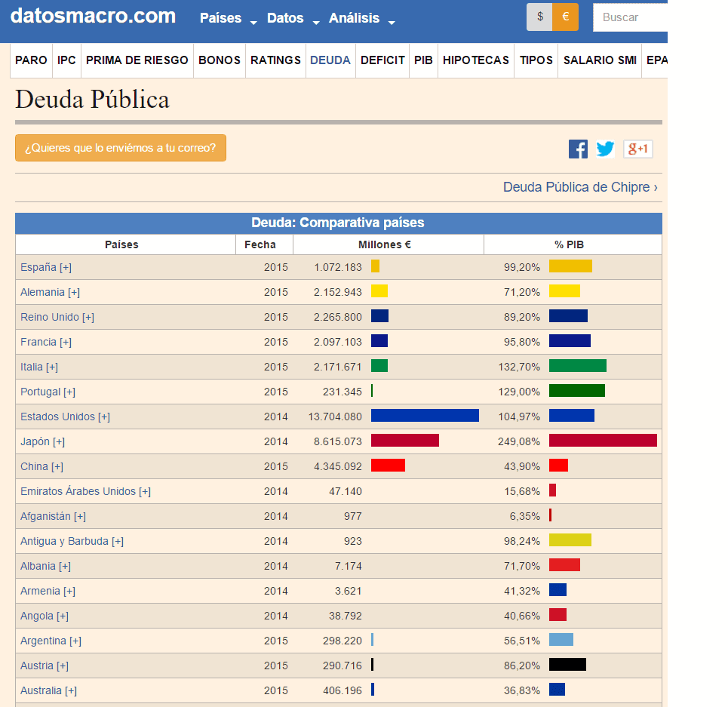Open the Países dropdown menu
728x707 pixels.
tap(228, 18)
